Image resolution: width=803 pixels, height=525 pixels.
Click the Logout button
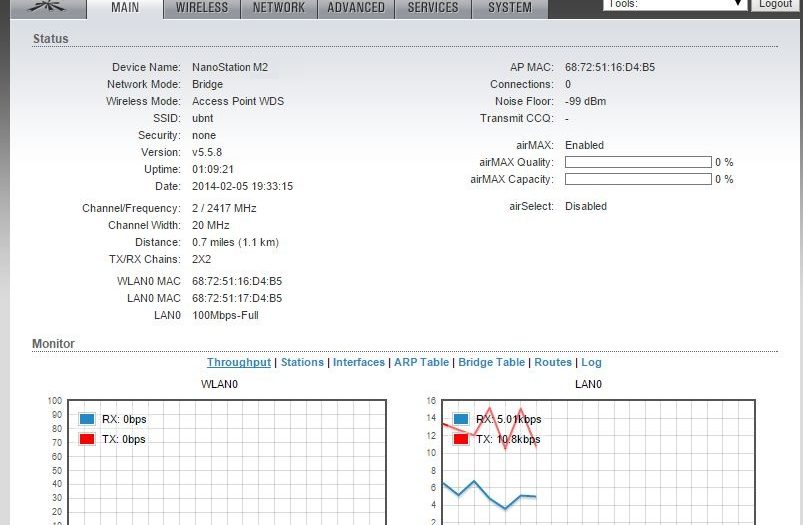coord(775,5)
